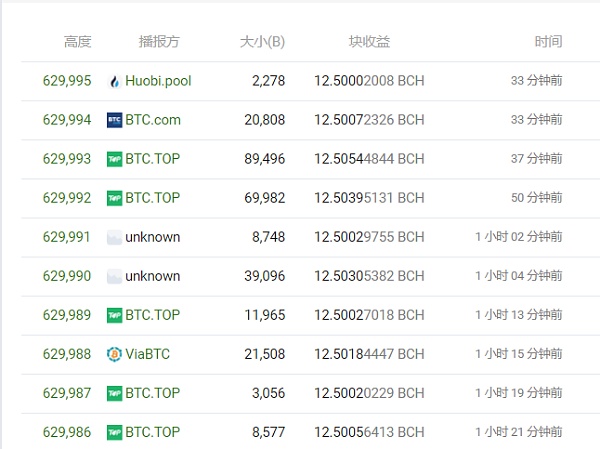Open the BTC.com miner name link
Image resolution: width=600 pixels, height=449 pixels.
click(153, 120)
